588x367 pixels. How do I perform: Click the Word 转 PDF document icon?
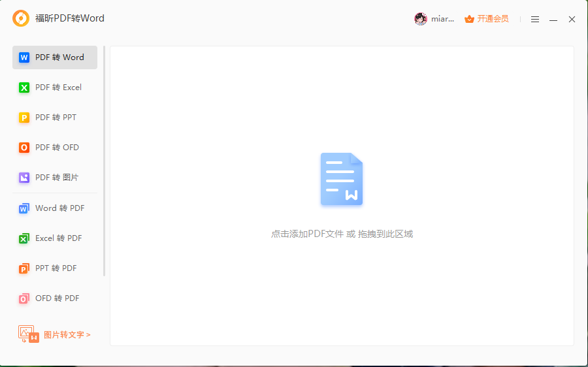pyautogui.click(x=24, y=208)
